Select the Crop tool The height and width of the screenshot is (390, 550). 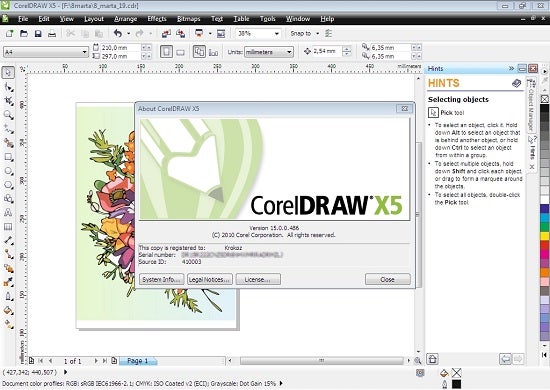[x=8, y=101]
